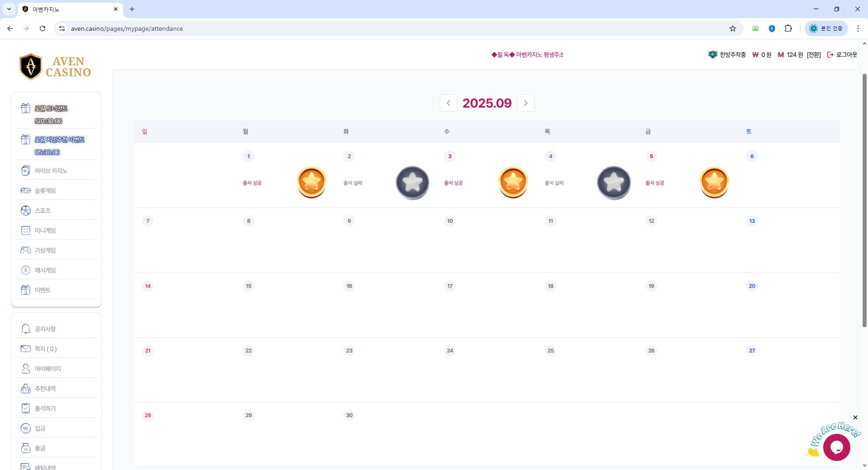Click the 로그아웃 logout link
This screenshot has width=868, height=470.
(x=842, y=55)
